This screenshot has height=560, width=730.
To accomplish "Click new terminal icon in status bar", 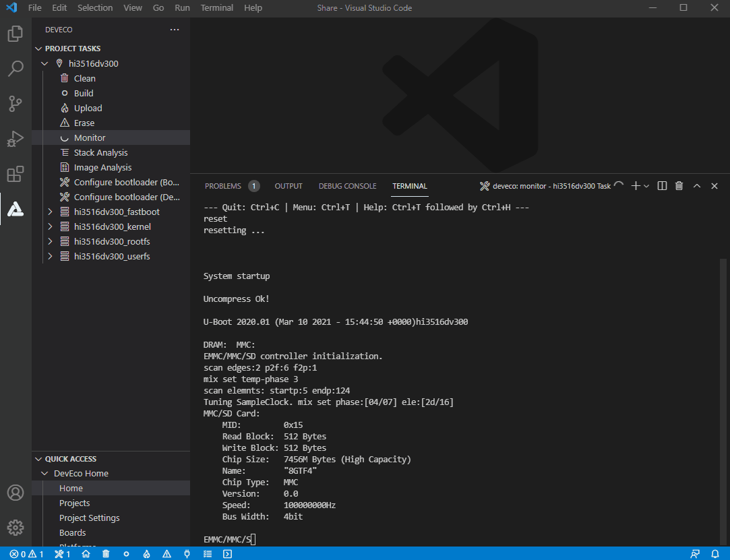I will [x=227, y=554].
